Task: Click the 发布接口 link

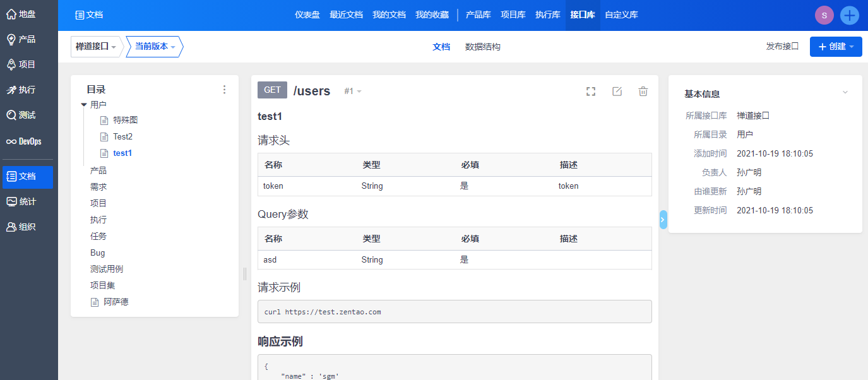Action: point(782,47)
